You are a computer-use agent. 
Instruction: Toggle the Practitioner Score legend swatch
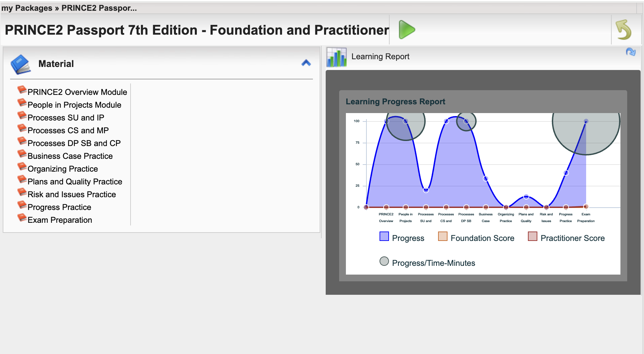click(x=532, y=236)
